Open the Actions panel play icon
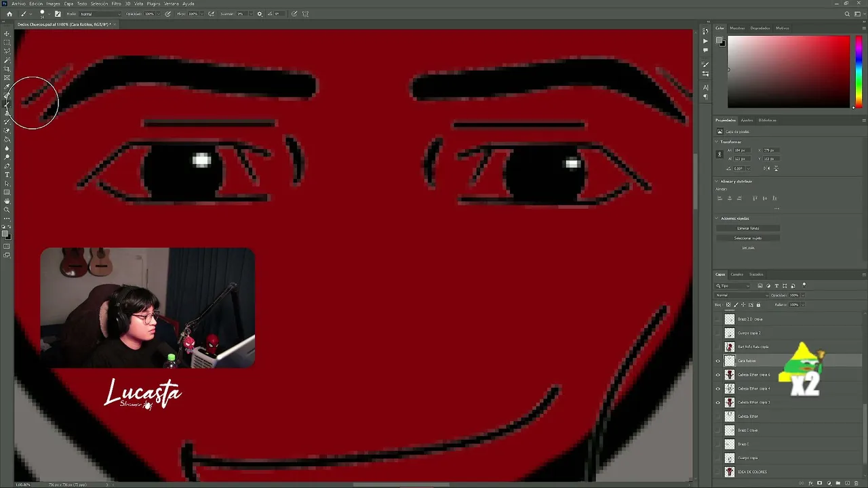868x488 pixels. [x=705, y=41]
